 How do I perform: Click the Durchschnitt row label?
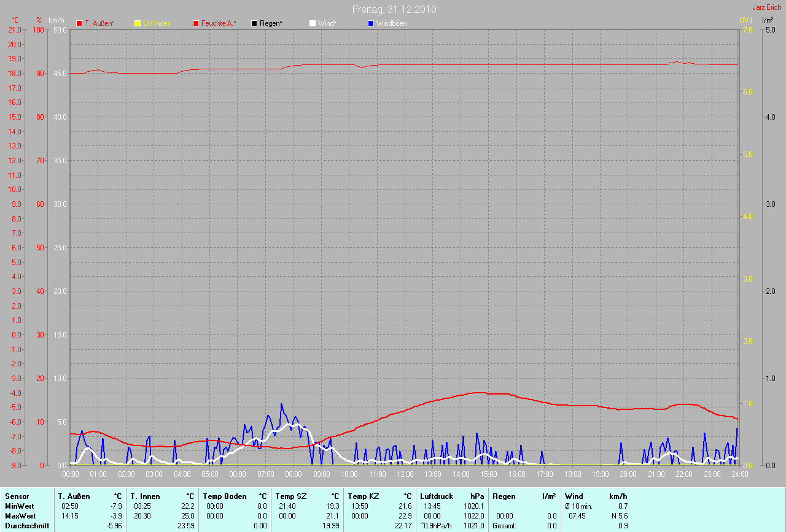pyautogui.click(x=27, y=525)
